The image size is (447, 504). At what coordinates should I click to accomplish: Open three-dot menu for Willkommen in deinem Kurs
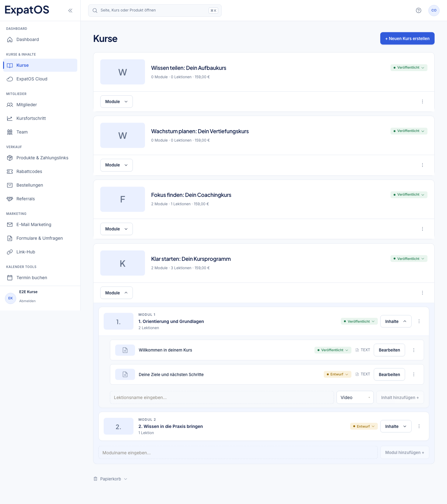coord(414,350)
